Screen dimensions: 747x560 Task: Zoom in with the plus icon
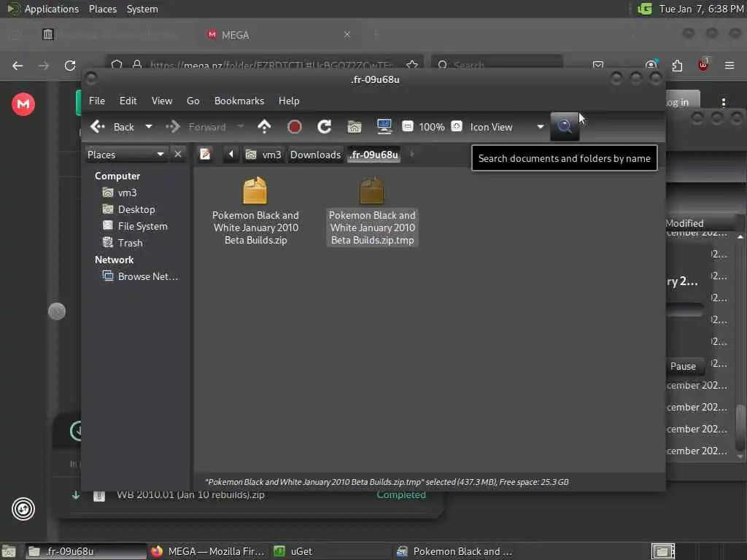[x=457, y=126]
